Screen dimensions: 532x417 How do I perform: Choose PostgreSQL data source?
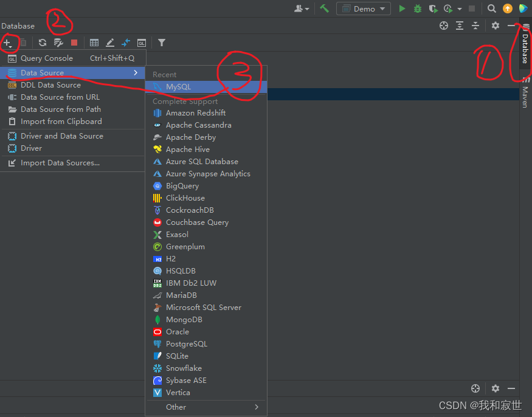[206, 343]
